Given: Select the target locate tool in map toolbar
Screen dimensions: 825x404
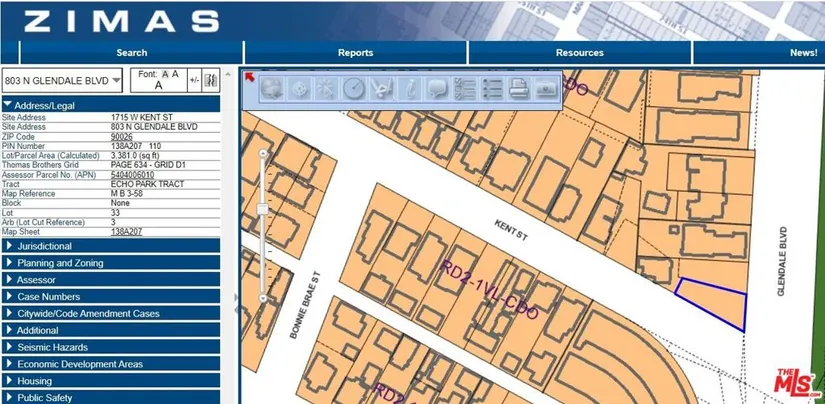Looking at the screenshot, I should (299, 89).
